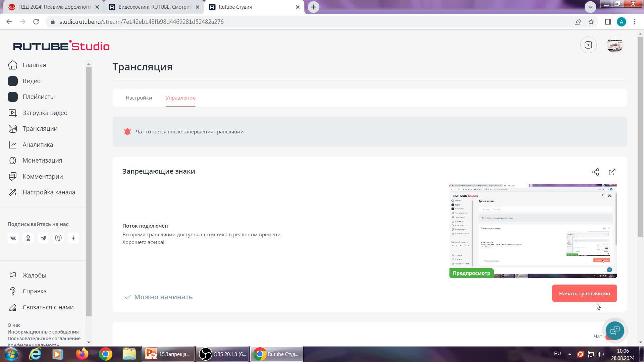Expand Chrome tab search chevron

(590, 7)
